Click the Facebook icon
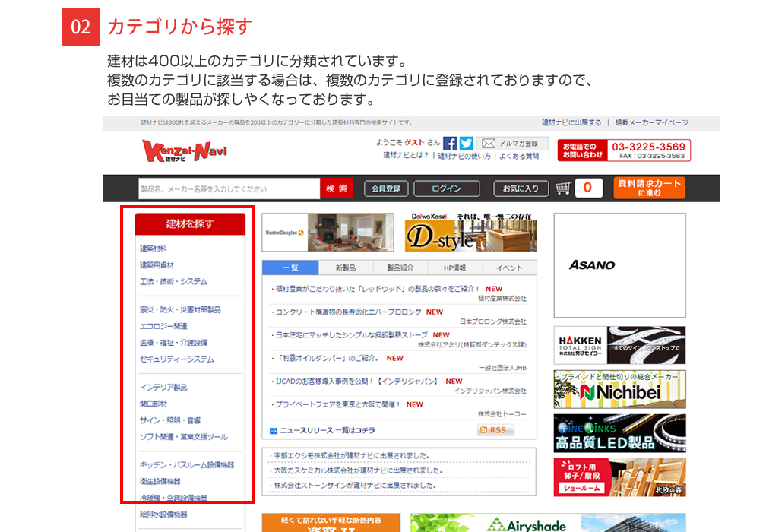This screenshot has width=766, height=532. tap(450, 144)
